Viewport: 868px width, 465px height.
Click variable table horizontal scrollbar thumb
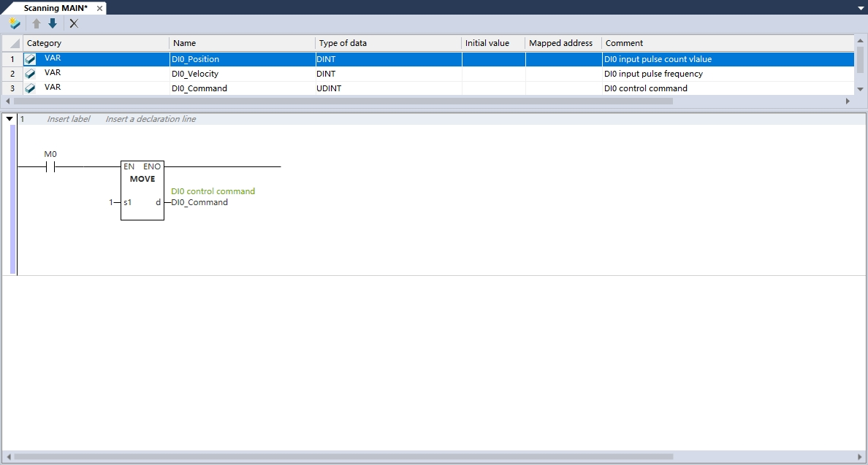[x=343, y=101]
